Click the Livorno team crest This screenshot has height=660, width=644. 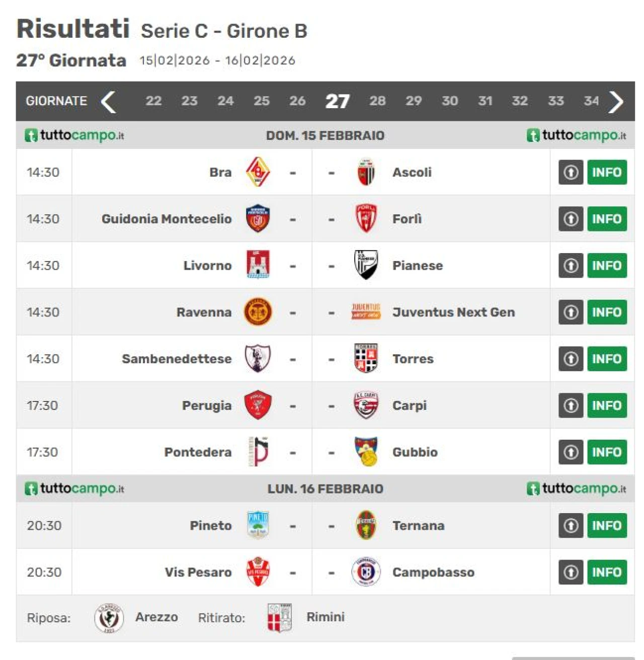258,265
